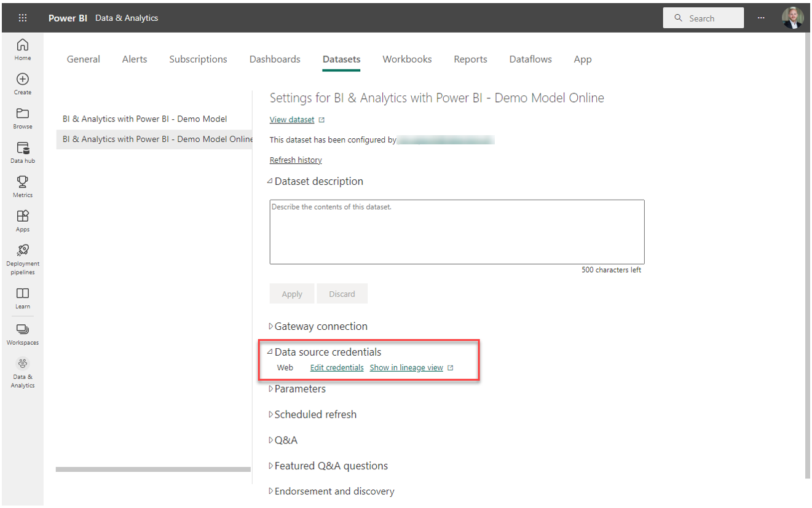The width and height of the screenshot is (812, 508).
Task: Switch to the Reports tab
Action: click(x=470, y=60)
